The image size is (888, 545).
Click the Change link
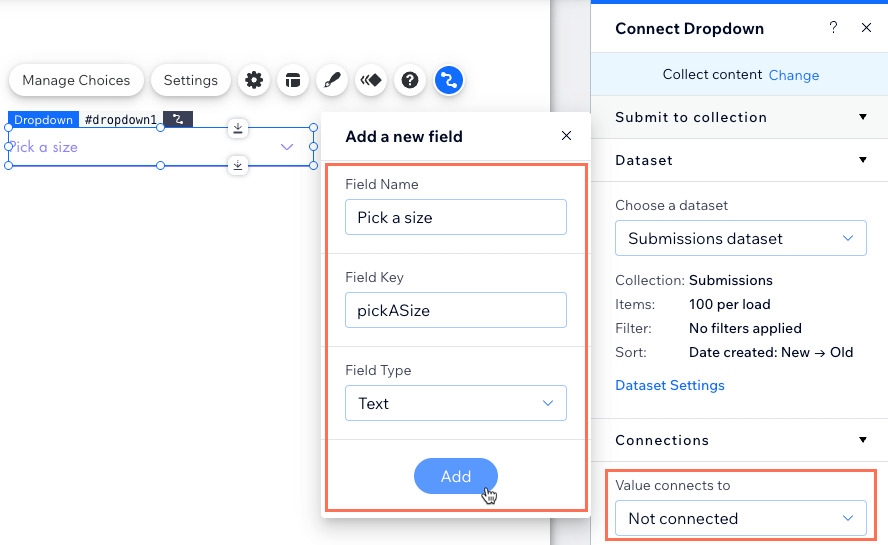[793, 75]
